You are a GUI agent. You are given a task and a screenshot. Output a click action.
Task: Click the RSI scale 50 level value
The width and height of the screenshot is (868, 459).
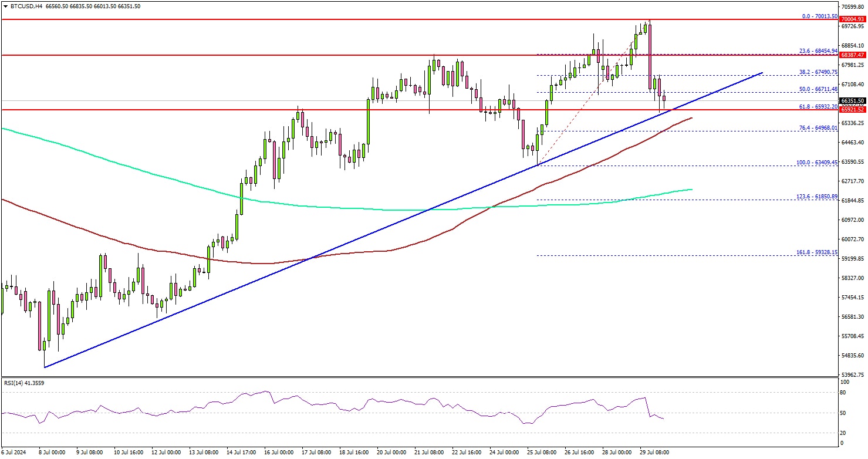843,413
